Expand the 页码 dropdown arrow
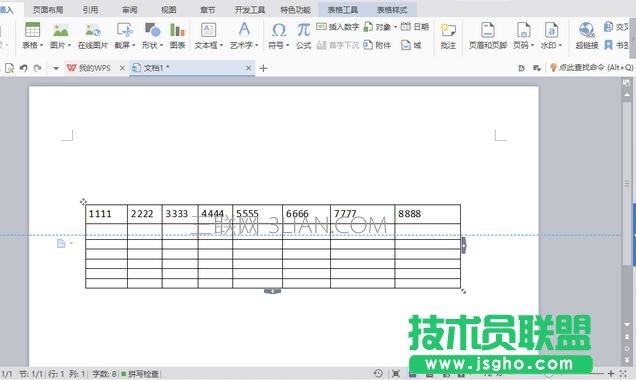This screenshot has height=380, width=636. (x=532, y=45)
